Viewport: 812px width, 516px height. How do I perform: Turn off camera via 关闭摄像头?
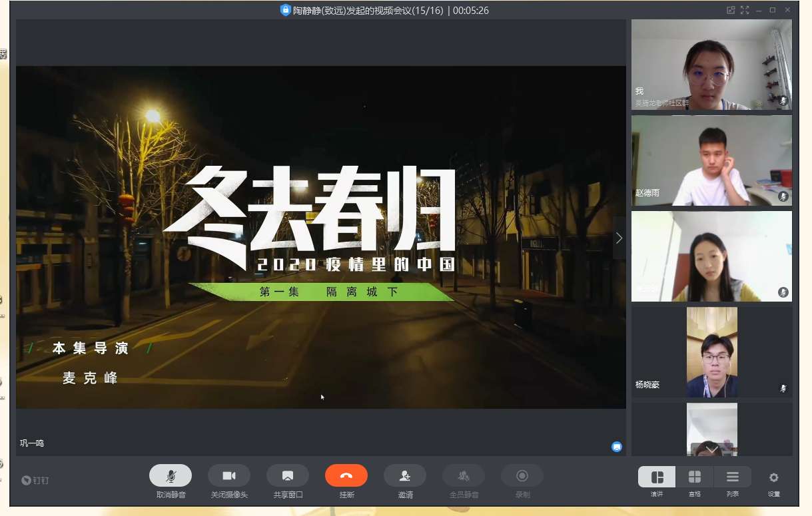(x=229, y=475)
